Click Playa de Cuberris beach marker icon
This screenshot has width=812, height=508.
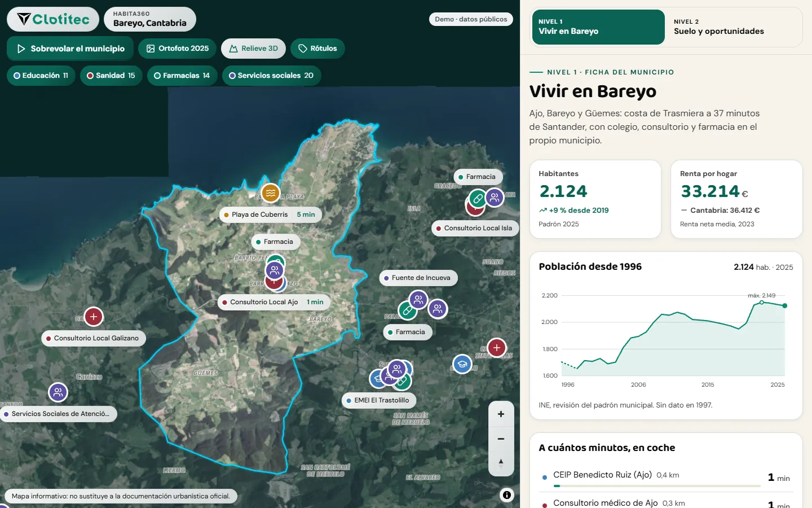pos(271,193)
